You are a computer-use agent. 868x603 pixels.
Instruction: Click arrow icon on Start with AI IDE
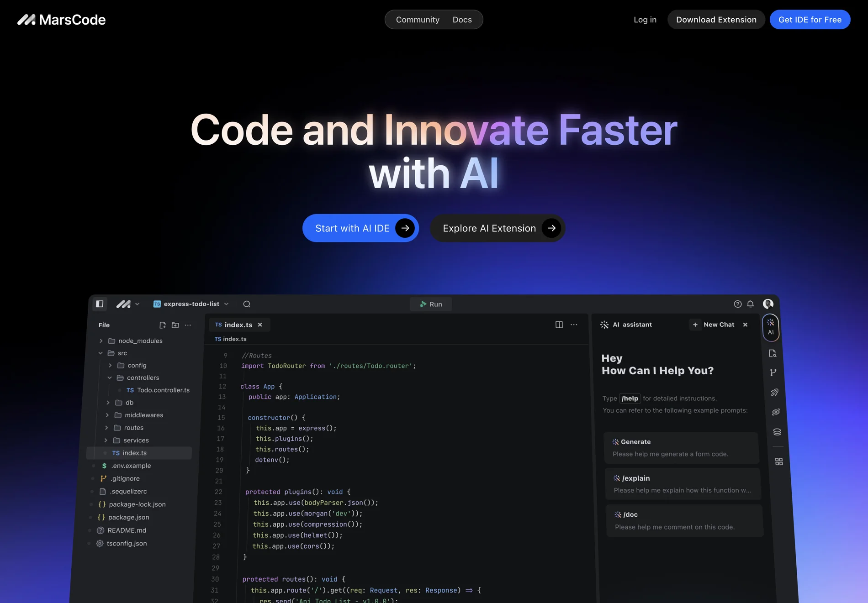405,228
